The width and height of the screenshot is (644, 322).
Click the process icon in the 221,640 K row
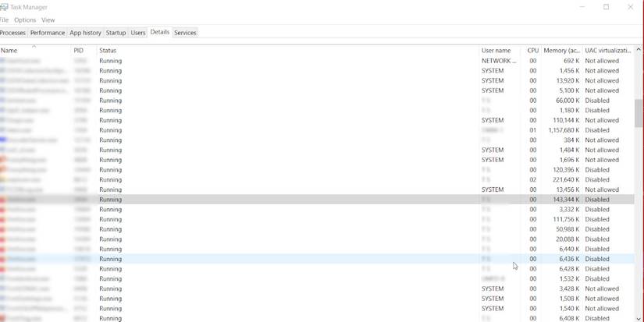tap(3, 179)
